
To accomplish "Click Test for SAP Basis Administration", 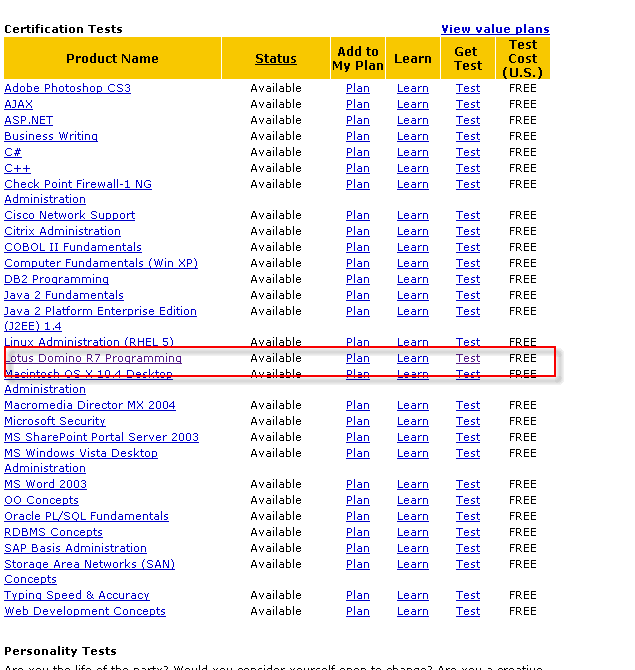I will point(468,548).
